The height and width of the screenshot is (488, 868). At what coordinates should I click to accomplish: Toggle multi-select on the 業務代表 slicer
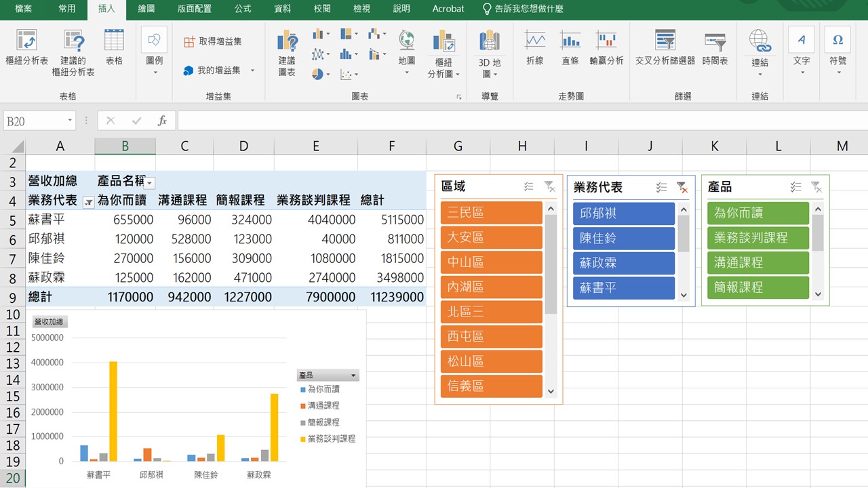[662, 188]
